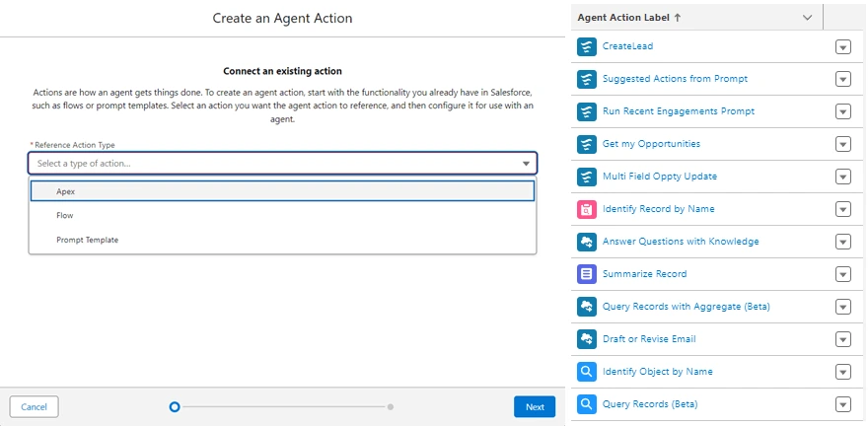The height and width of the screenshot is (426, 868).
Task: Click the purple Summarize Record icon
Action: pos(586,274)
